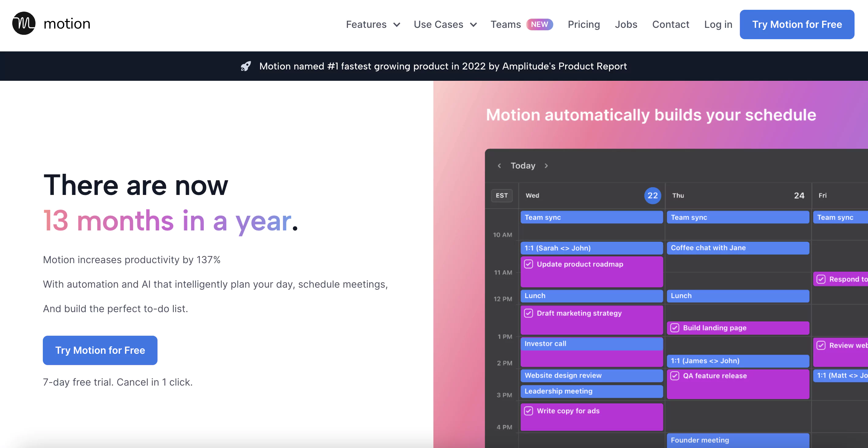Click the 12 PM time label
868x448 pixels.
[503, 299]
